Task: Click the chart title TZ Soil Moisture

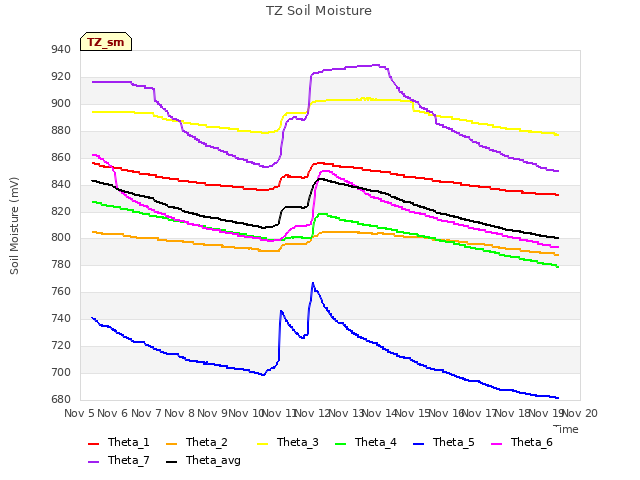Action: tap(319, 11)
